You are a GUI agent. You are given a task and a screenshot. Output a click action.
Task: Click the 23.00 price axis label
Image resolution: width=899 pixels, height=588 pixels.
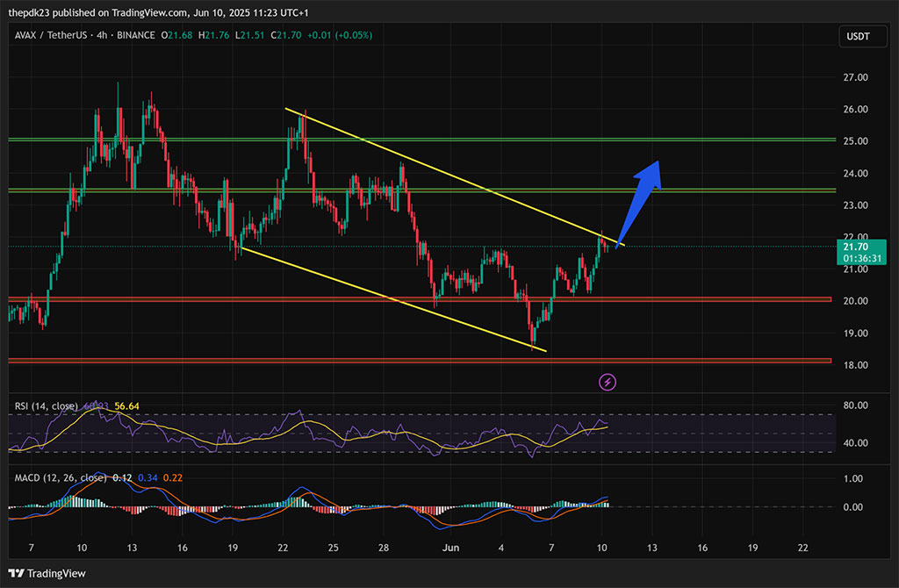pyautogui.click(x=855, y=205)
